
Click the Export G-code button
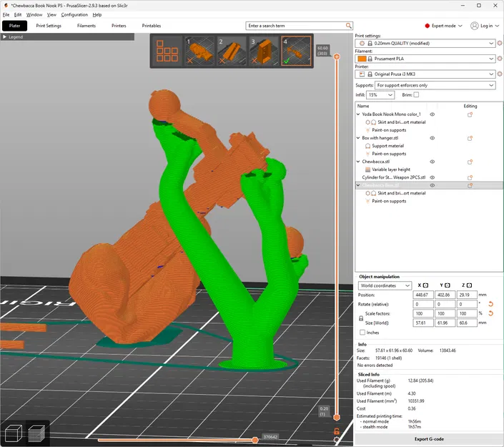point(429,439)
